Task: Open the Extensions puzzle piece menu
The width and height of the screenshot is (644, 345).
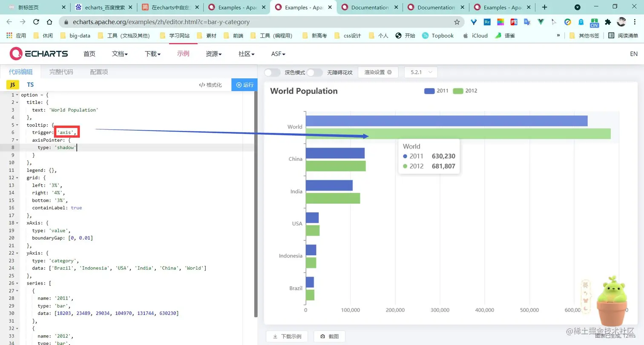Action: pos(608,22)
